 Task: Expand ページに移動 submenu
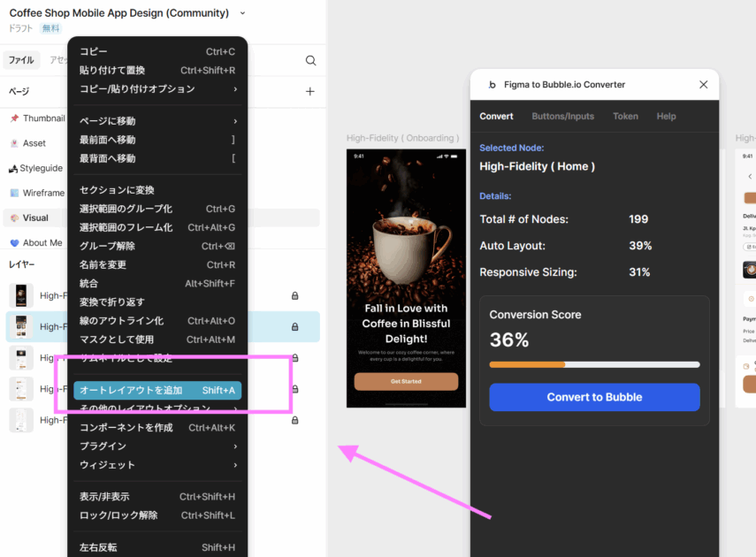tap(157, 121)
